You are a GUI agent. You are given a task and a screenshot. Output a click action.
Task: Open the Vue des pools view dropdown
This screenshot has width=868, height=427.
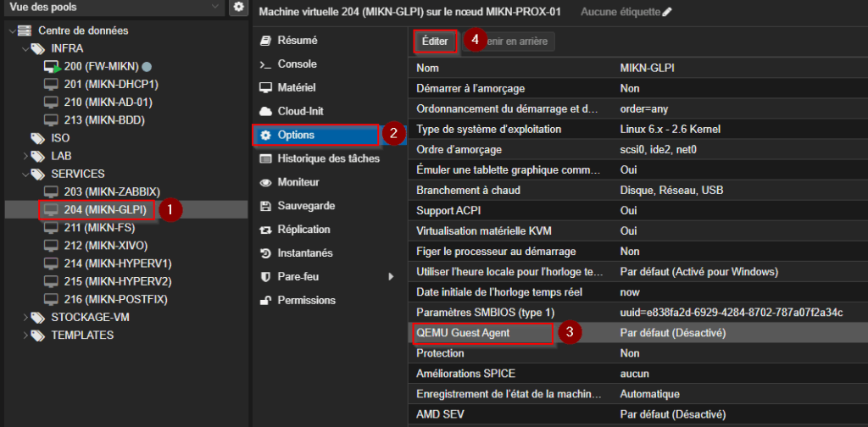click(113, 7)
